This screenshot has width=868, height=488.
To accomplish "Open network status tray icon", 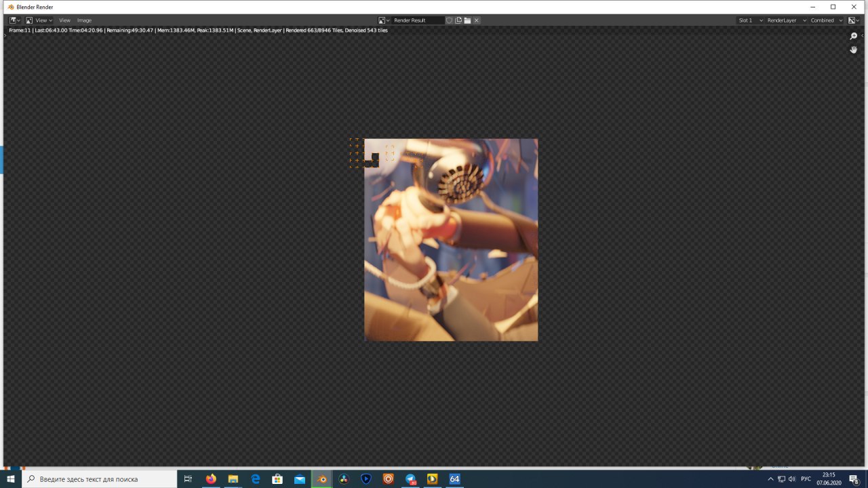I will point(781,479).
